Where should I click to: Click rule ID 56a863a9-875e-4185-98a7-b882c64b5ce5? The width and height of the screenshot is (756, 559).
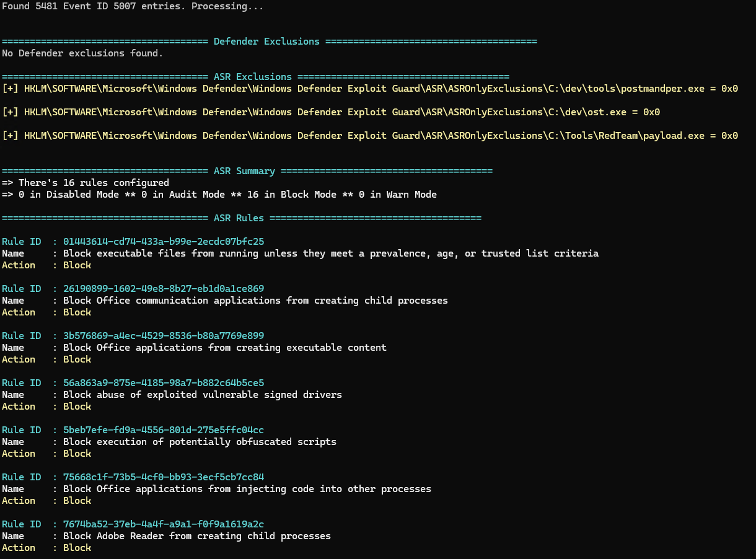click(164, 382)
